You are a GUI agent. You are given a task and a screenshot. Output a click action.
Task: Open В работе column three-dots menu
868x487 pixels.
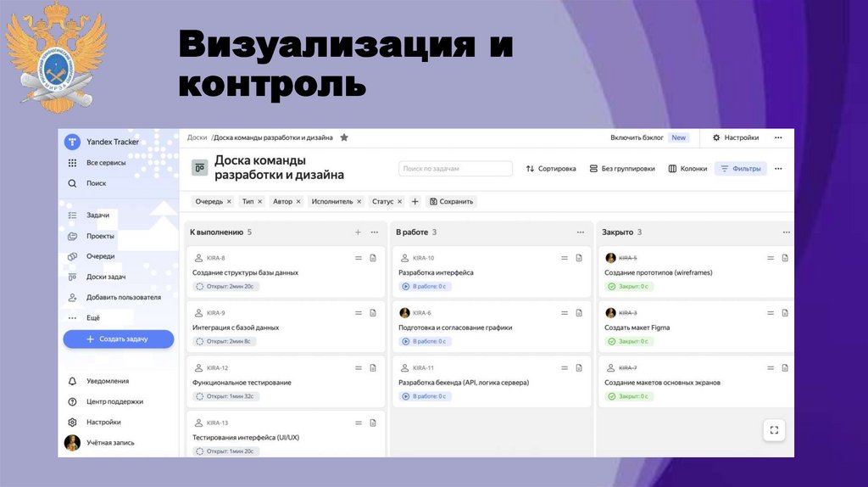tap(581, 232)
